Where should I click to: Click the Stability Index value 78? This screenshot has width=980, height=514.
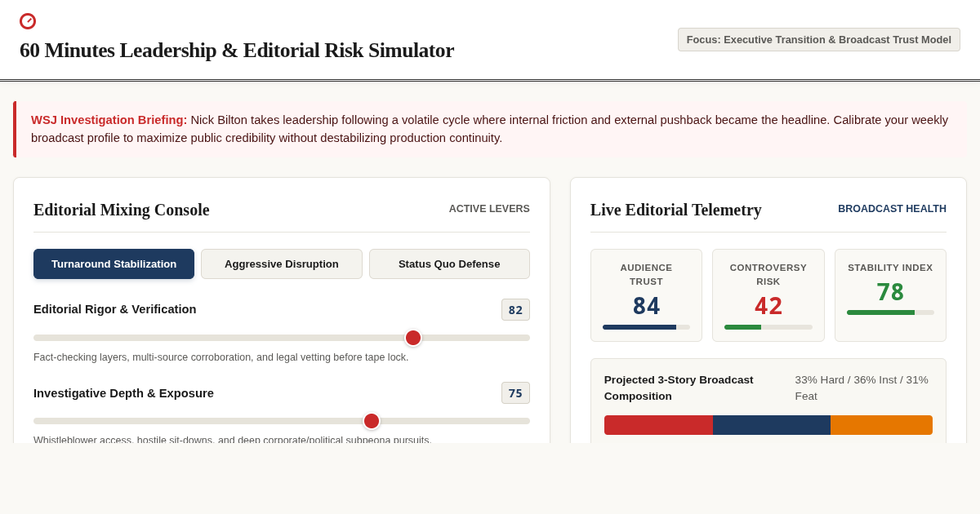click(x=890, y=292)
